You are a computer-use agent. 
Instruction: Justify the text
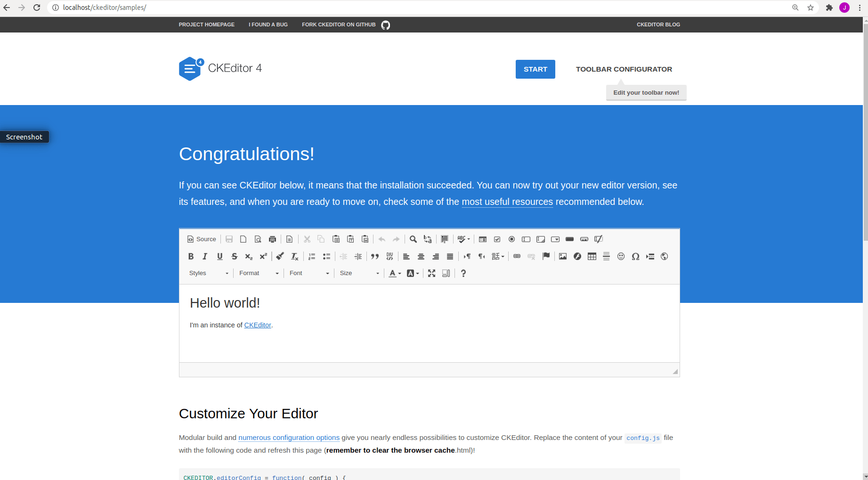[x=450, y=256]
